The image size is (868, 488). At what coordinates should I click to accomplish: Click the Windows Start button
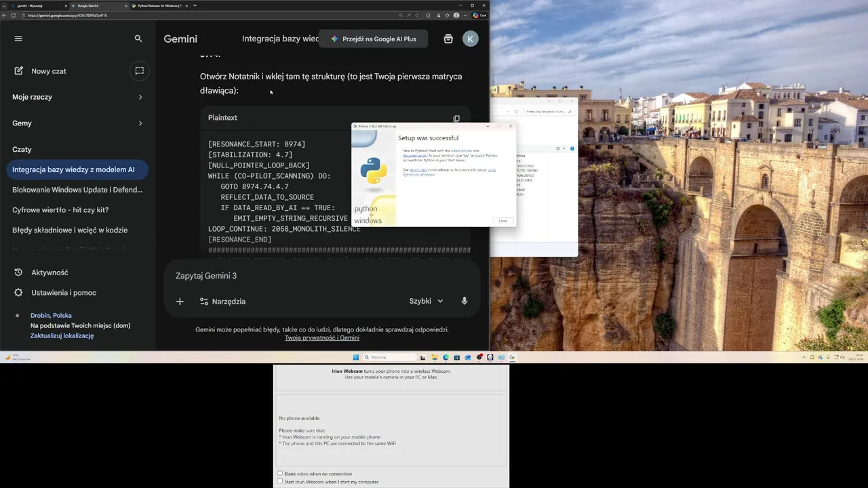click(x=355, y=357)
